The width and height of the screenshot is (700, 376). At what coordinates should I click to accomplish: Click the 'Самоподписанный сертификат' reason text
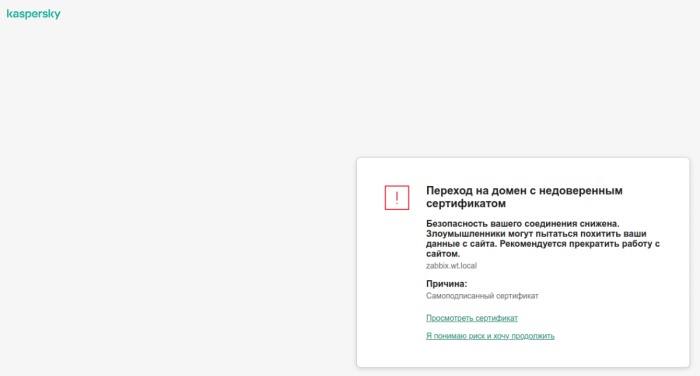pos(482,296)
